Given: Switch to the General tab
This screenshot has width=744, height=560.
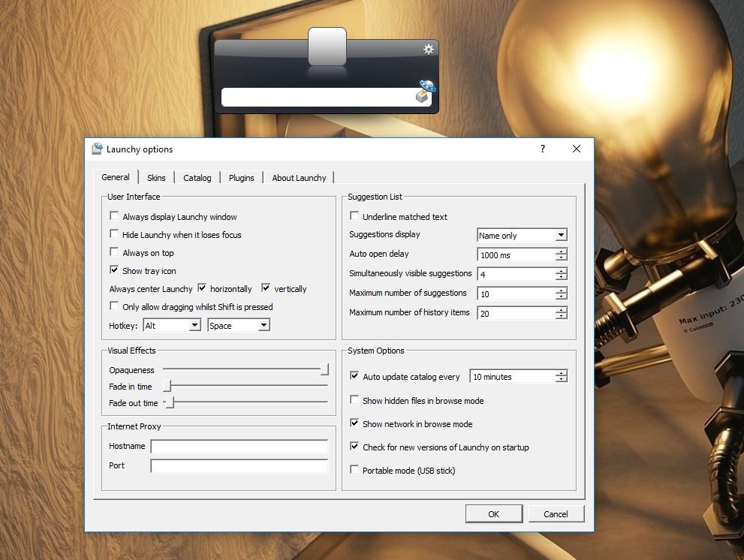Looking at the screenshot, I should pyautogui.click(x=116, y=177).
